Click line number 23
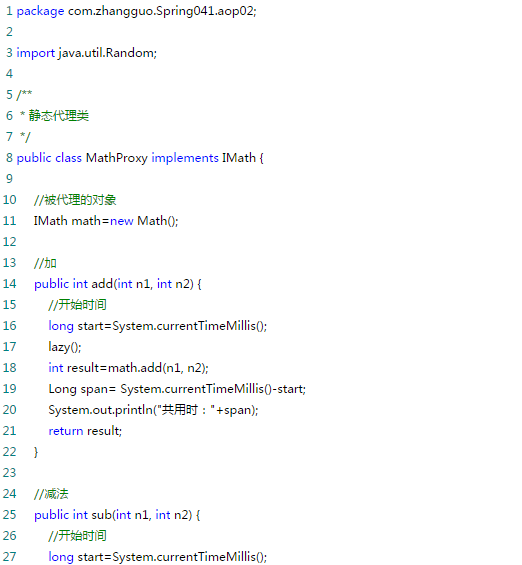The image size is (522, 565). [x=10, y=473]
